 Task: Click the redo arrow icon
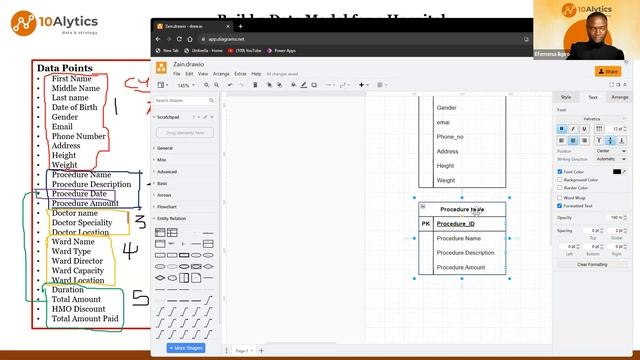coord(241,85)
